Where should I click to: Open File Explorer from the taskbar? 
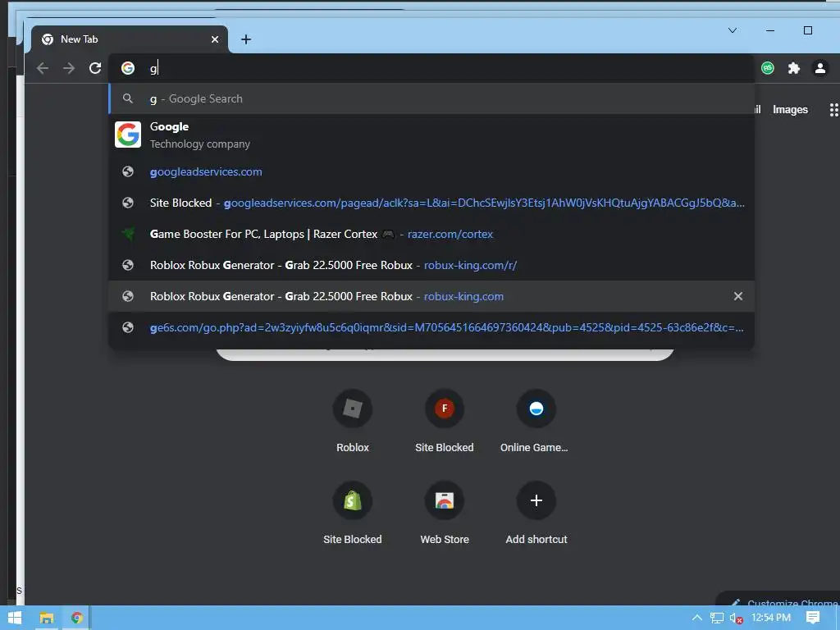47,618
